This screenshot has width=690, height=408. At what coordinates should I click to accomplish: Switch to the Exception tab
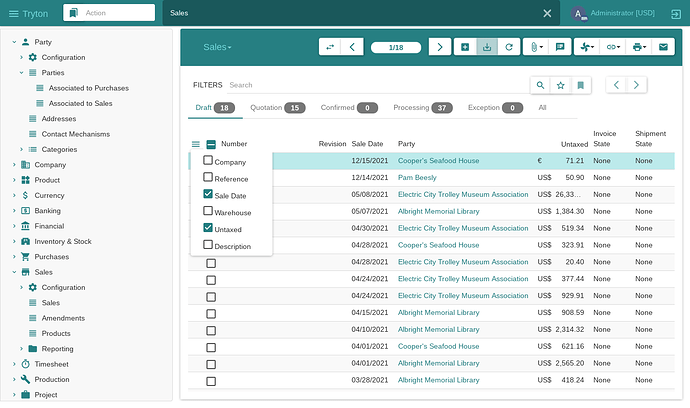point(495,108)
